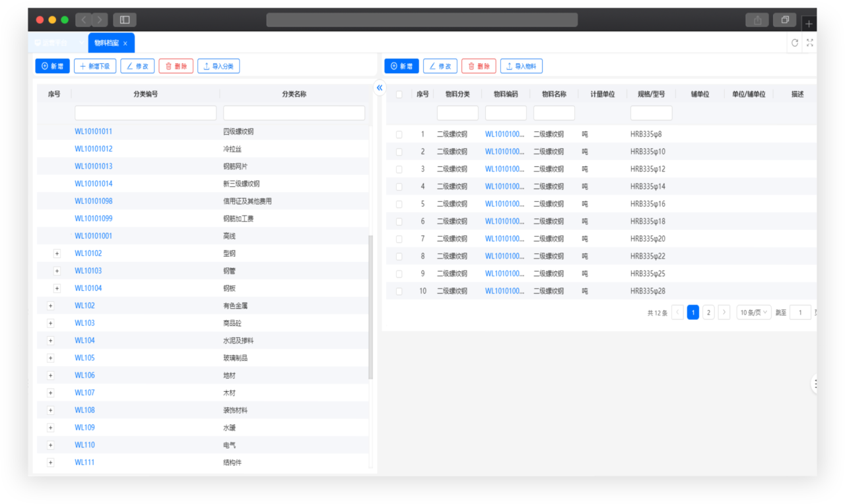Expand the WL106 地材 tree node

click(x=51, y=375)
